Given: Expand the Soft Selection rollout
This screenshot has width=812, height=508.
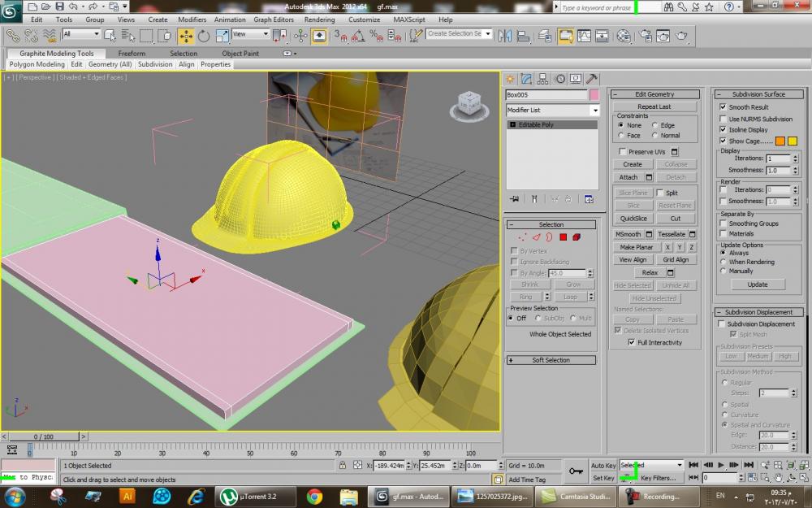Looking at the screenshot, I should 551,360.
